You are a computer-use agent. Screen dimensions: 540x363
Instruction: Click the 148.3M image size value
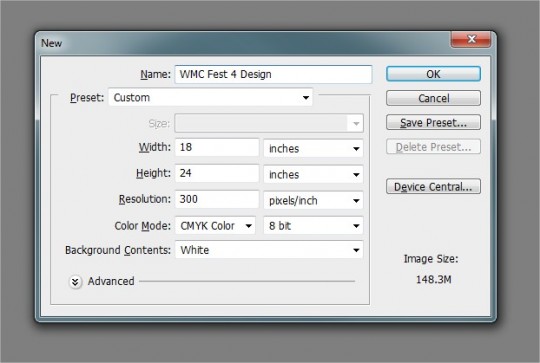click(433, 279)
